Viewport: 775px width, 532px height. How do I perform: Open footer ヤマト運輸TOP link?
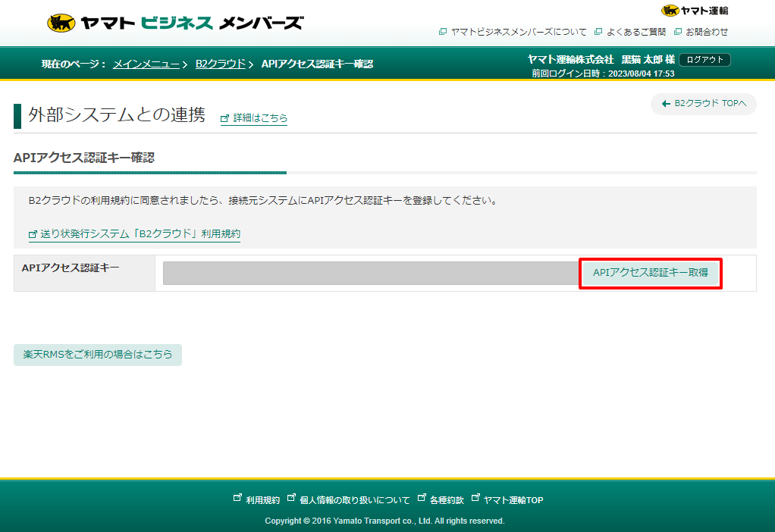513,500
